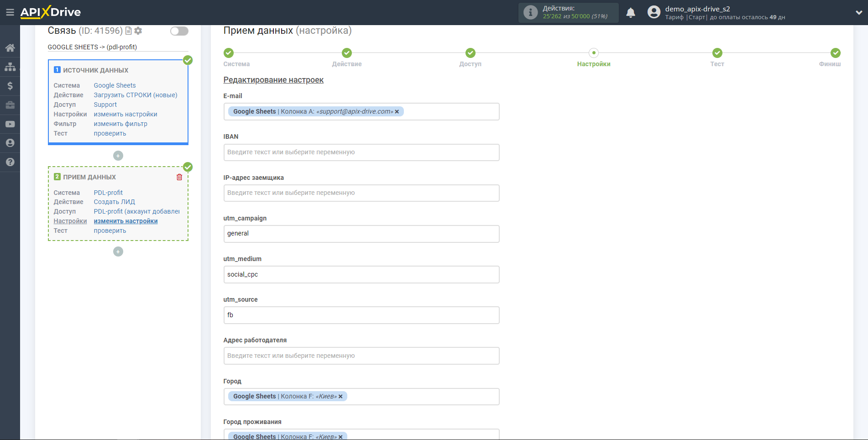Open the help question mark icon
868x440 pixels.
click(x=10, y=162)
